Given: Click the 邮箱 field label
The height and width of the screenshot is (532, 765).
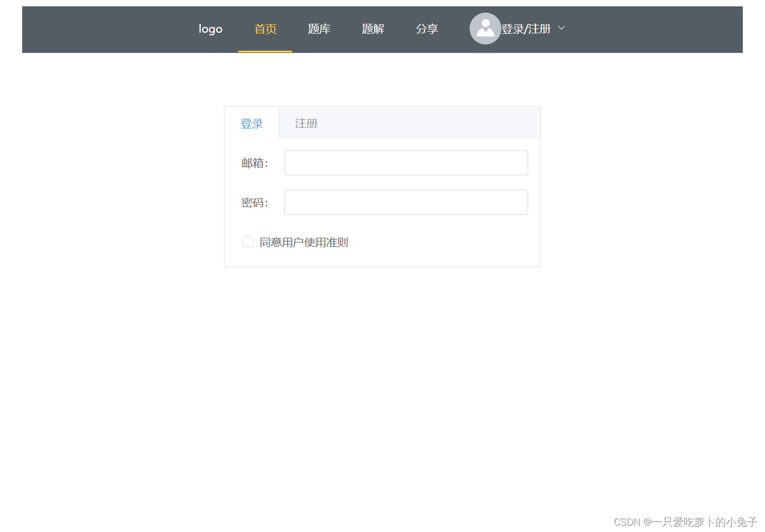Looking at the screenshot, I should [255, 163].
